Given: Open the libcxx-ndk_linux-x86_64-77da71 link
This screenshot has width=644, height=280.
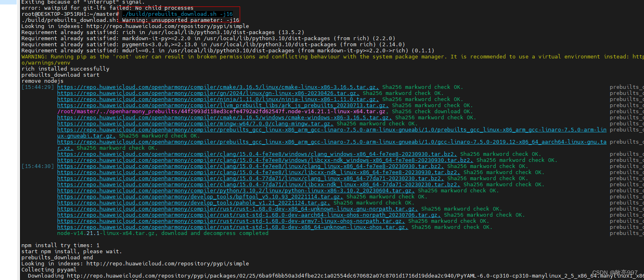Looking at the screenshot, I should (x=258, y=185).
